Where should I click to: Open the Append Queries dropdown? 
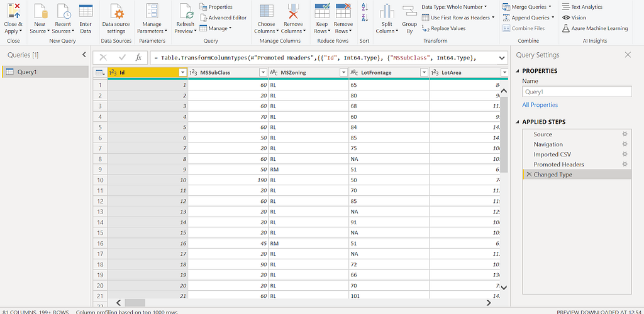(x=528, y=18)
